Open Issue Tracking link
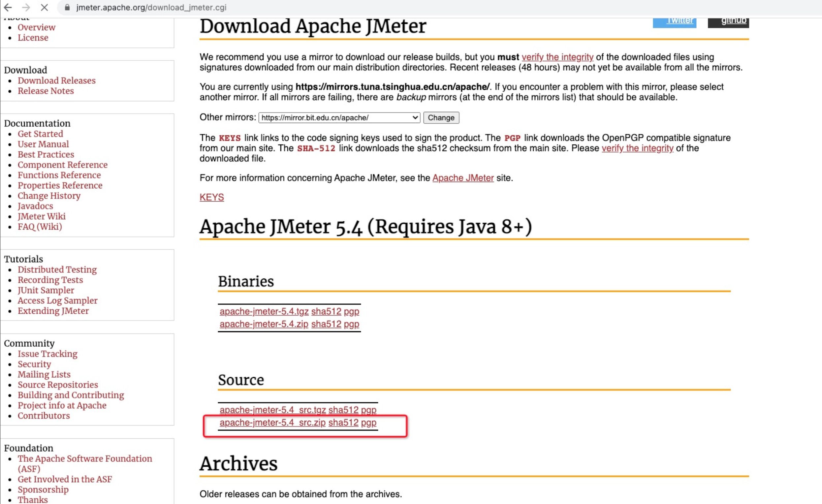Viewport: 822px width, 504px height. [x=47, y=354]
